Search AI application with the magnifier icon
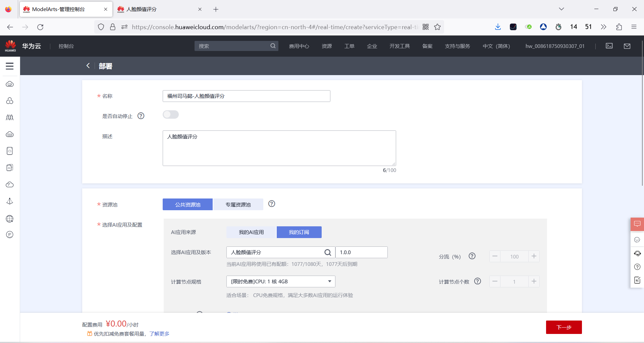This screenshot has height=343, width=644. pyautogui.click(x=328, y=252)
